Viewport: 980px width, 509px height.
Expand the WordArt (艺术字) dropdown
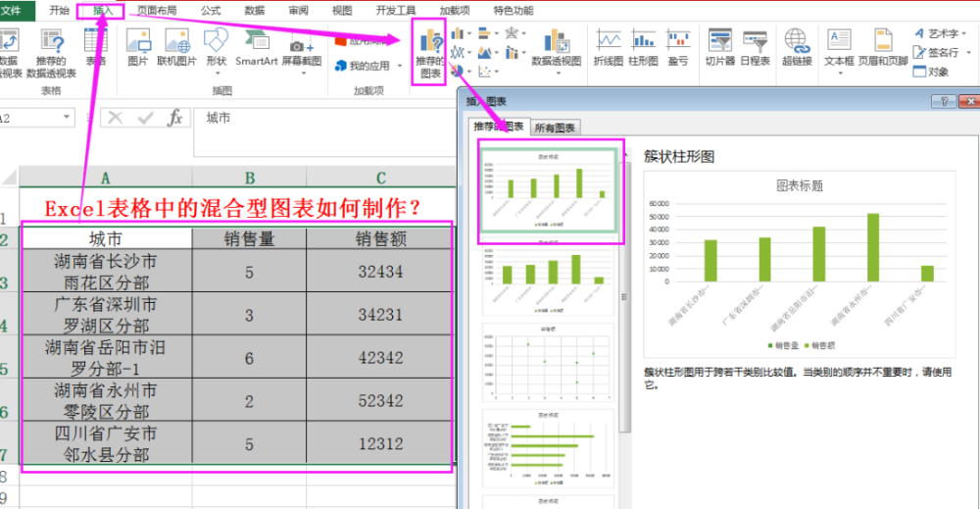(964, 33)
